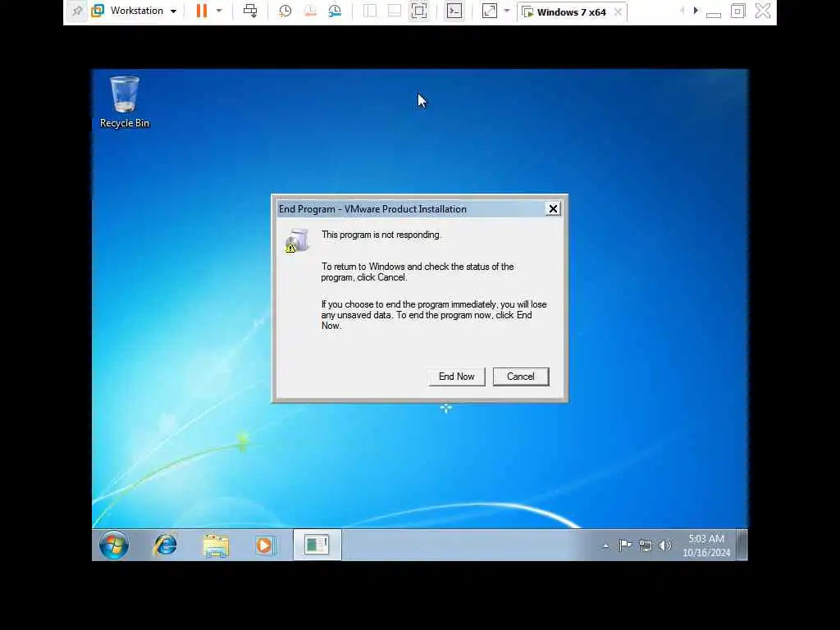Screen dimensions: 840x630
Task: Click the stretch guest display icon
Action: click(490, 11)
